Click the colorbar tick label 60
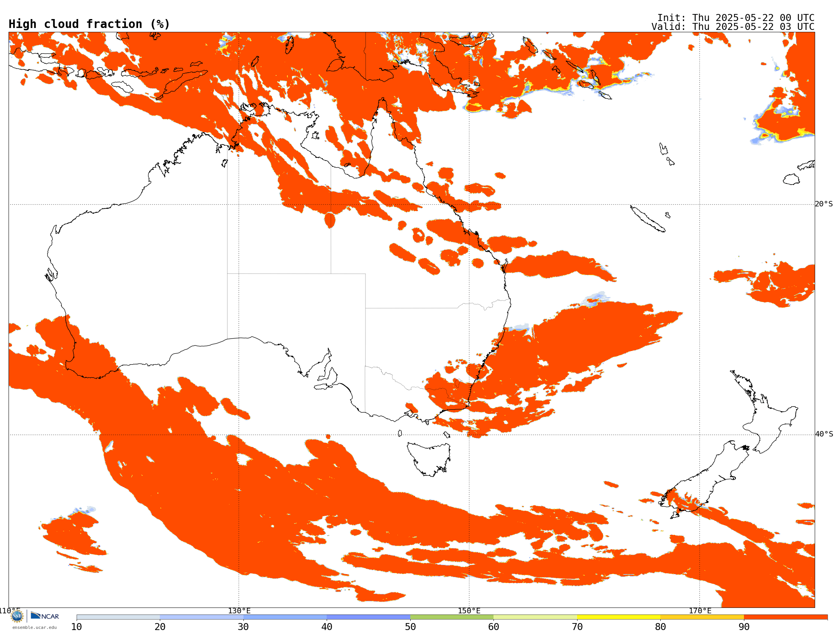This screenshot has height=632, width=840. point(493,627)
